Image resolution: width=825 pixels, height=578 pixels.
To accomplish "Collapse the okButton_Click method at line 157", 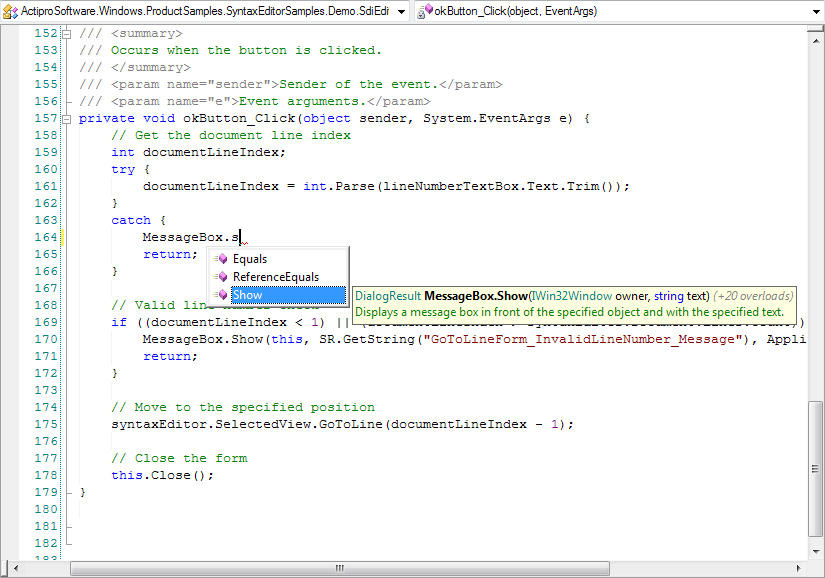I will [66, 118].
